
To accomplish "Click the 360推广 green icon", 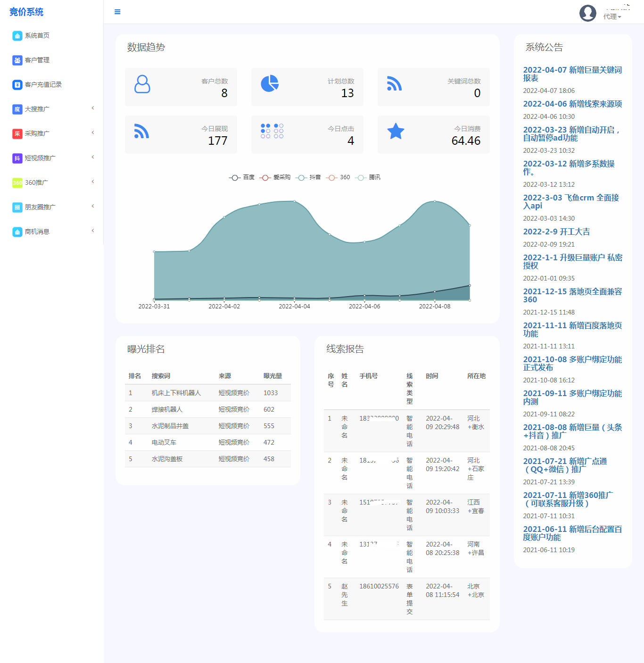I will [x=17, y=182].
